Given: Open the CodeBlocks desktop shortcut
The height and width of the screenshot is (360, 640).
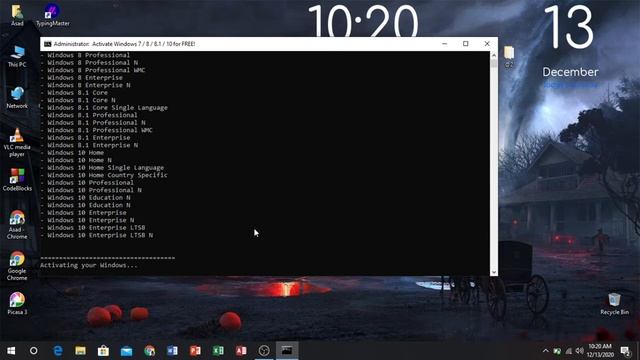Looking at the screenshot, I should coord(17,180).
